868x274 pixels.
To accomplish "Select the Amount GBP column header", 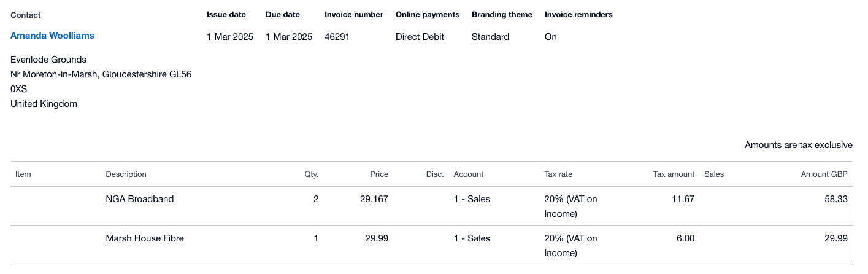I will (824, 174).
